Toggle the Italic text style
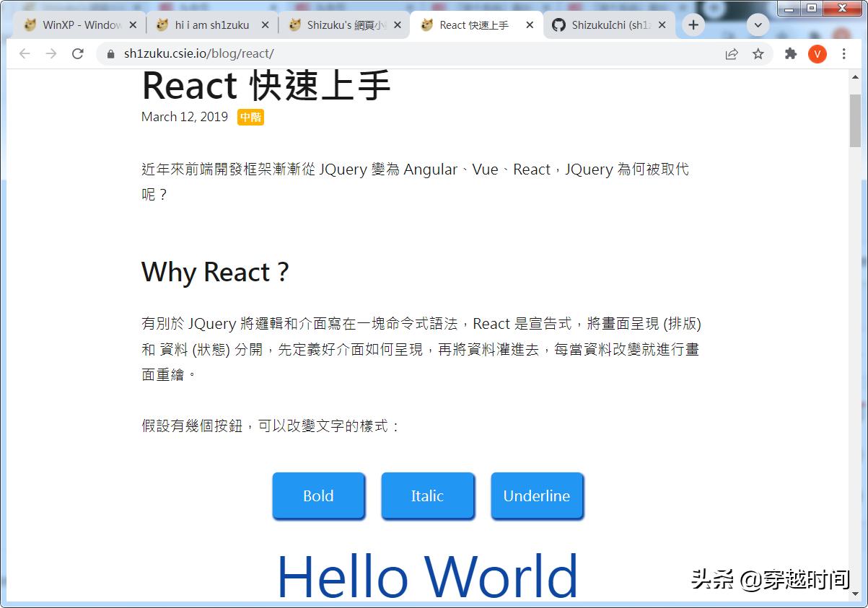This screenshot has height=608, width=868. tap(427, 495)
